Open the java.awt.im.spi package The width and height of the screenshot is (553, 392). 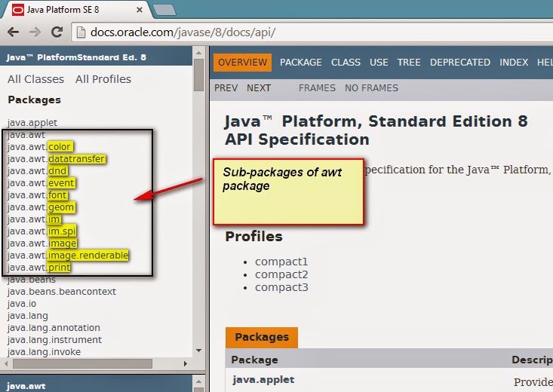point(41,231)
